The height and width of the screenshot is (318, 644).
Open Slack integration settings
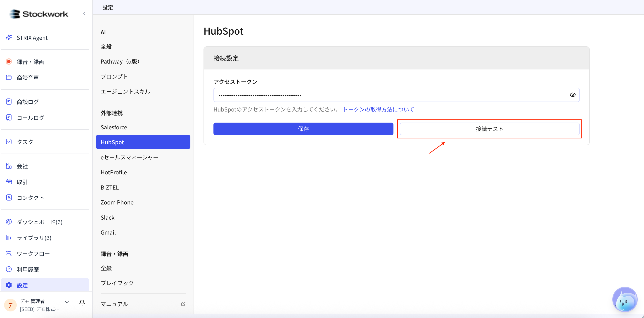tap(143, 218)
